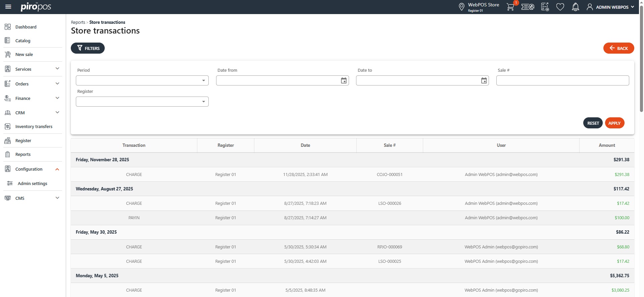Open Inventory transfers from the sidebar
Image resolution: width=644 pixels, height=297 pixels.
pos(34,126)
